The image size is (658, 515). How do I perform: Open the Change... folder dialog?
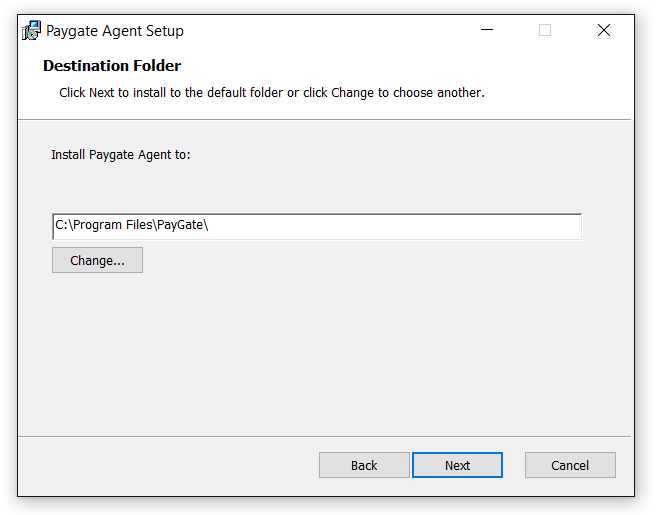(97, 260)
